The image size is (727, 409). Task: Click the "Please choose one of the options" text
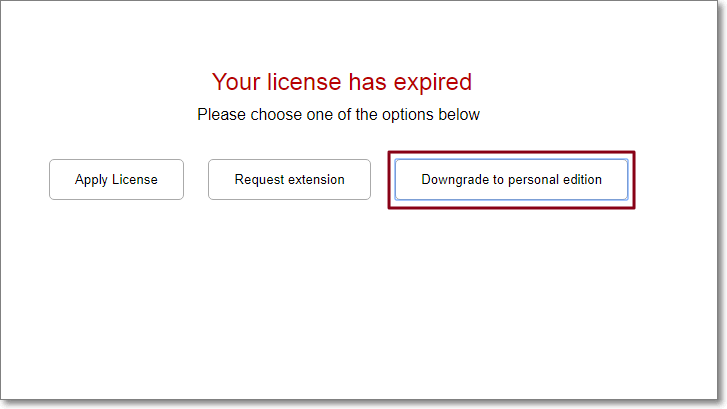coord(338,114)
